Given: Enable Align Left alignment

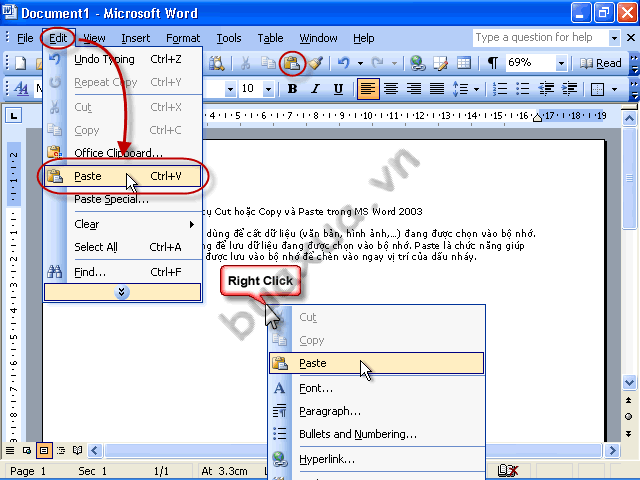Looking at the screenshot, I should click(368, 89).
